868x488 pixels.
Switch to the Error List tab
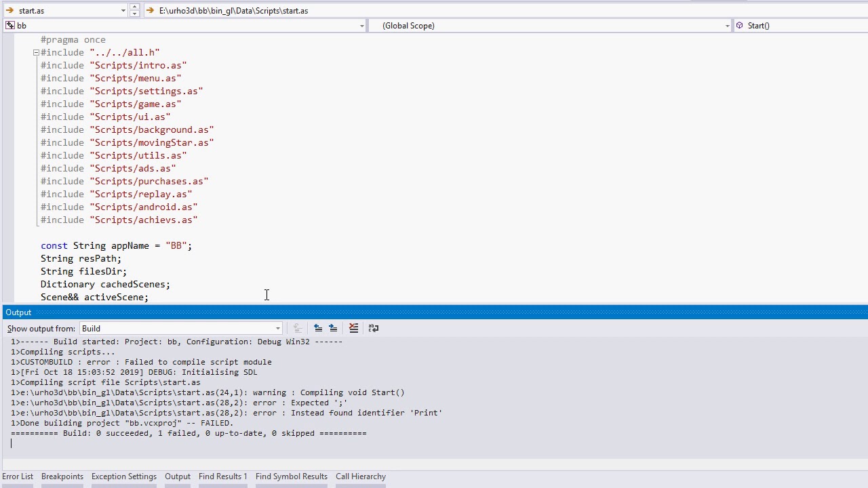(18, 476)
